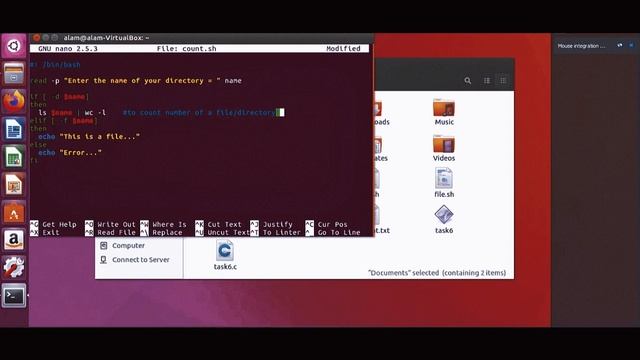
Task: Click the Exit shortcut in nano
Action: coord(45,233)
